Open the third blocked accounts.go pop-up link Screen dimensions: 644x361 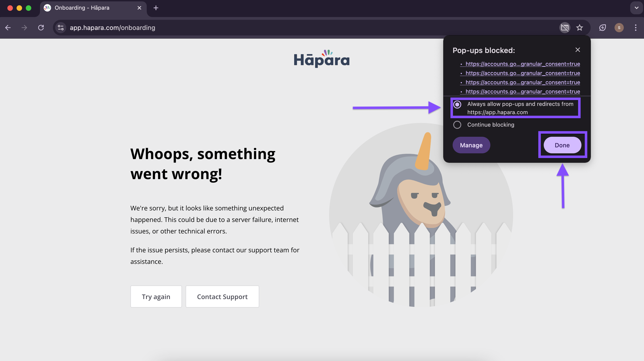[x=523, y=83]
